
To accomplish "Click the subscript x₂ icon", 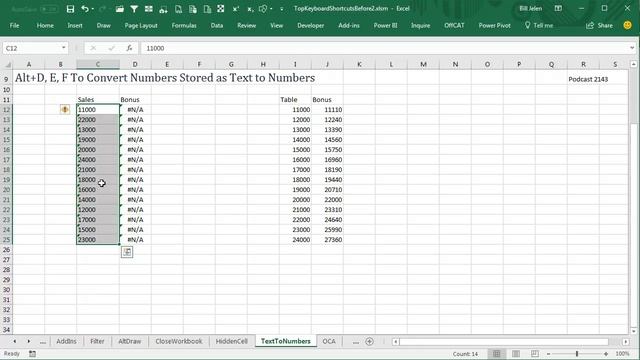I will tap(250, 9).
